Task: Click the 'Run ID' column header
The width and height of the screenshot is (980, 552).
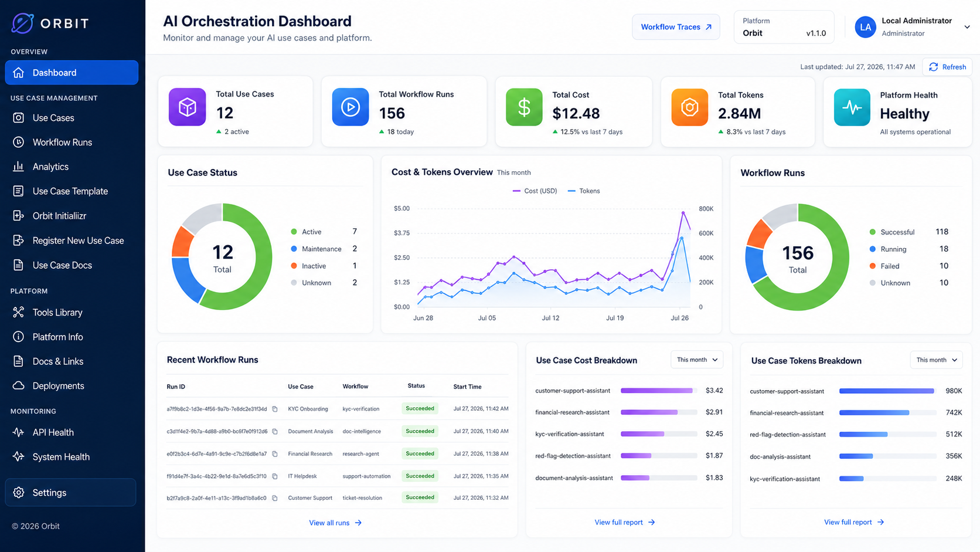Action: pyautogui.click(x=176, y=387)
